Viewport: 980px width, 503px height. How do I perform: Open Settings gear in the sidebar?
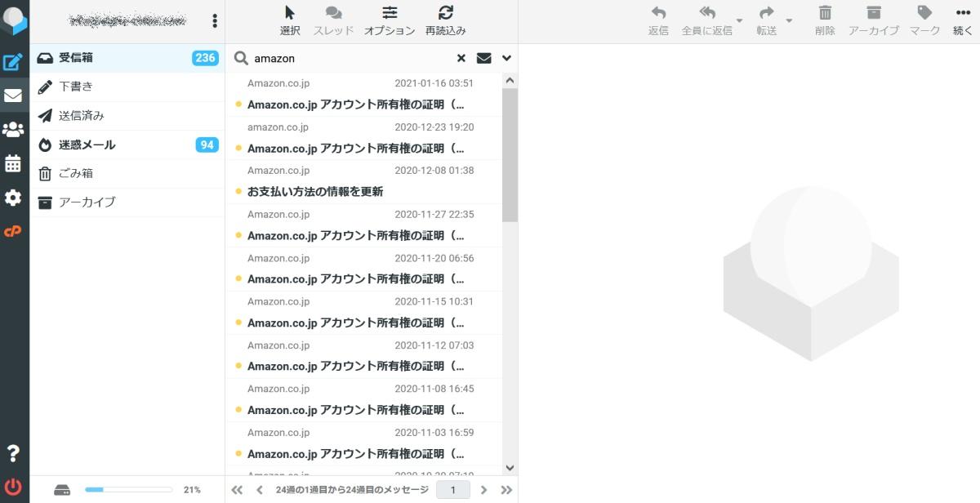(x=13, y=198)
